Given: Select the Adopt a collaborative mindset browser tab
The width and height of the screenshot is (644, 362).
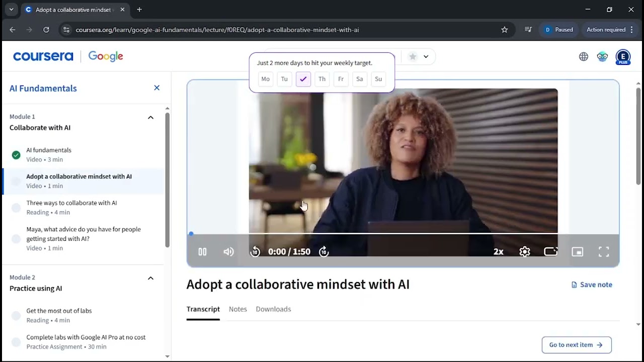Looking at the screenshot, I should 75,10.
